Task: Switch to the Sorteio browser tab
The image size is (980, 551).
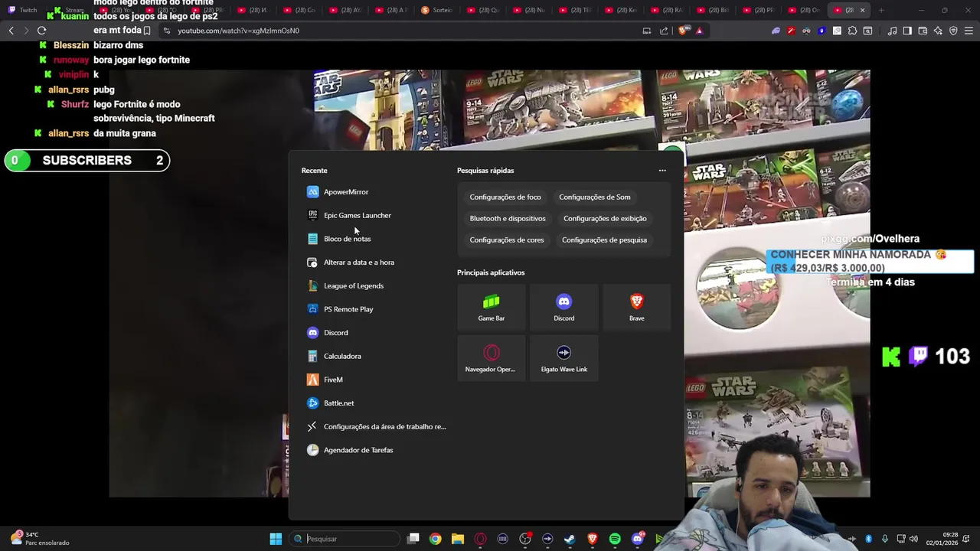Action: (438, 10)
